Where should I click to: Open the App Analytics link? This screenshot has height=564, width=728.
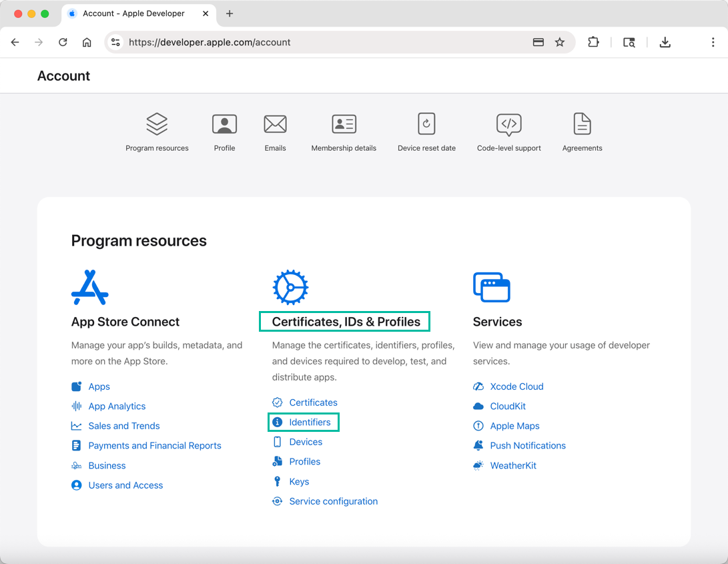point(117,406)
